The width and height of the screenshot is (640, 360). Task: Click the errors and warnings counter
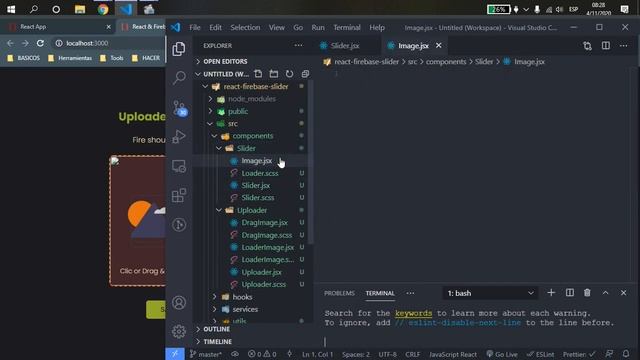tap(262, 354)
